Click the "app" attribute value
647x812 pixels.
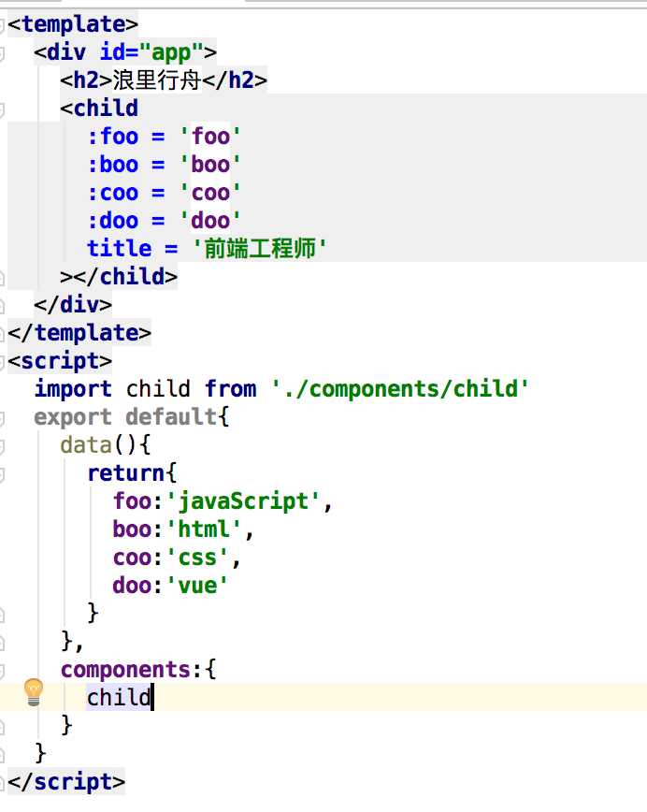pyautogui.click(x=171, y=52)
